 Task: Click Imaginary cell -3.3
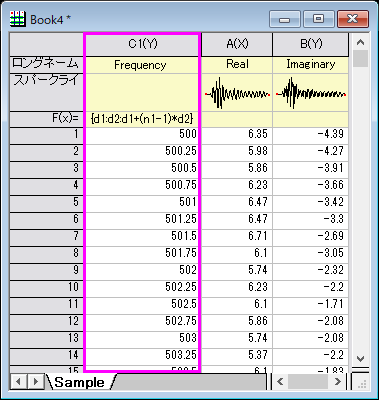[x=311, y=221]
